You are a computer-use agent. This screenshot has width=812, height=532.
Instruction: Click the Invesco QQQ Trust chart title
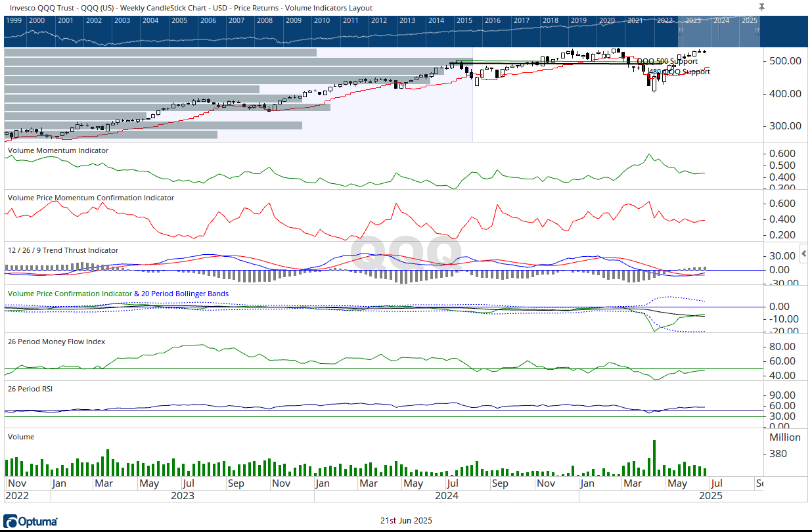point(189,8)
